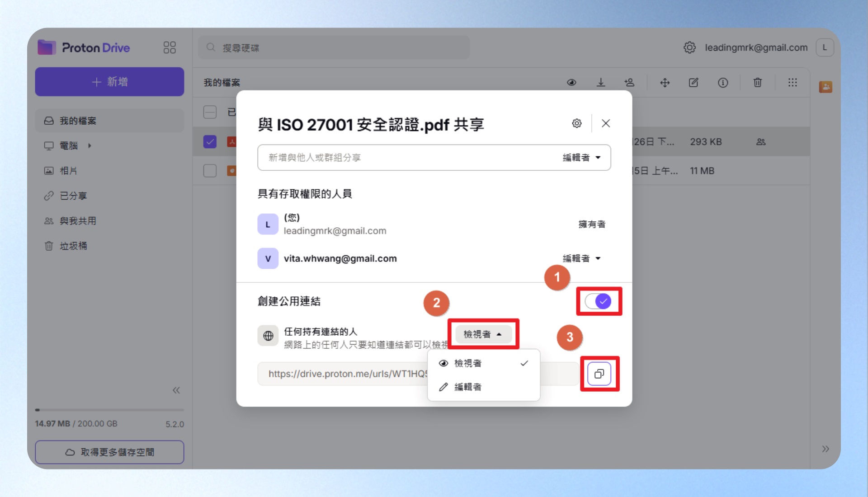
Task: Click the 14.97 MB / 200.00 GB storage text
Action: (76, 424)
